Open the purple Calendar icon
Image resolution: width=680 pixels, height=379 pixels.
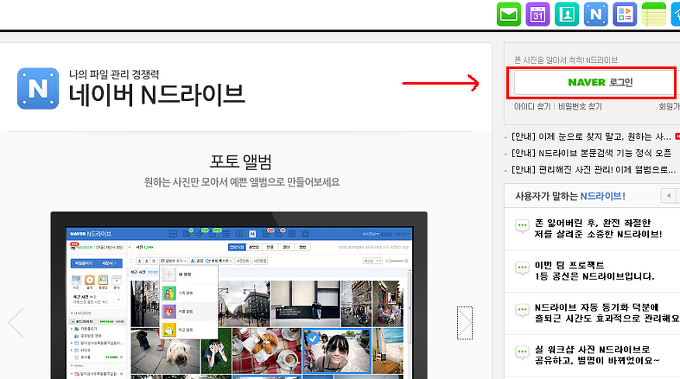pos(538,14)
